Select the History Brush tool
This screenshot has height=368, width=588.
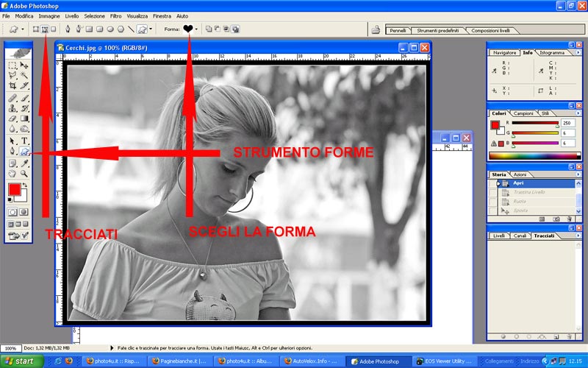(x=24, y=108)
